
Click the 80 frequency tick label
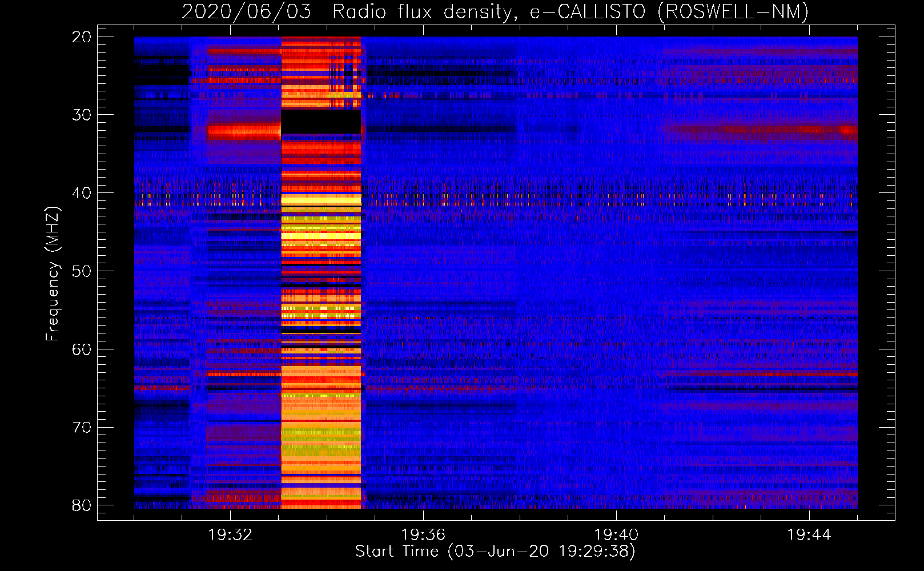[x=82, y=505]
